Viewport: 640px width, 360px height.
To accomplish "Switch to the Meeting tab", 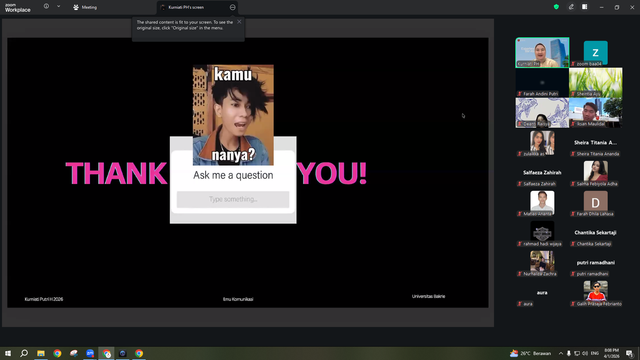I will point(85,7).
